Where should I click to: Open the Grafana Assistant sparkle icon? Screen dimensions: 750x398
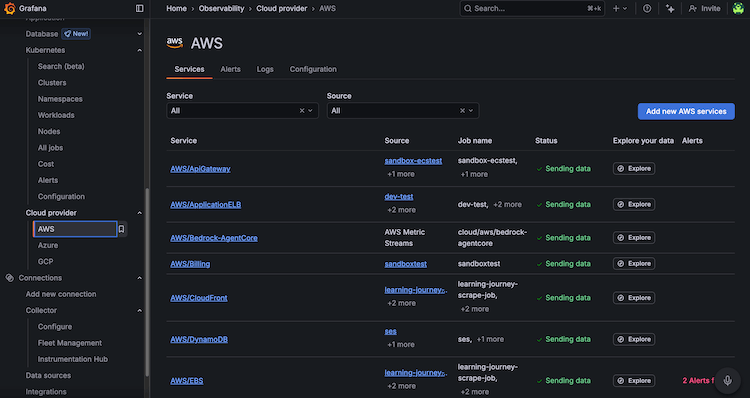coord(670,8)
